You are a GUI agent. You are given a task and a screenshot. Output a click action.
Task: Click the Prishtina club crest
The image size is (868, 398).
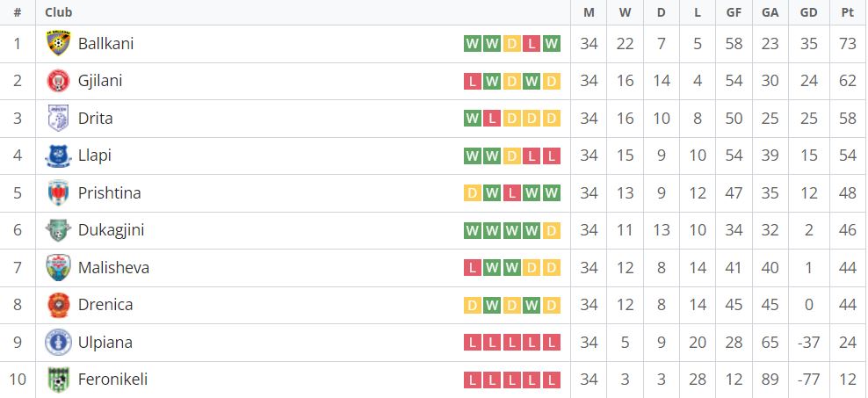point(58,192)
